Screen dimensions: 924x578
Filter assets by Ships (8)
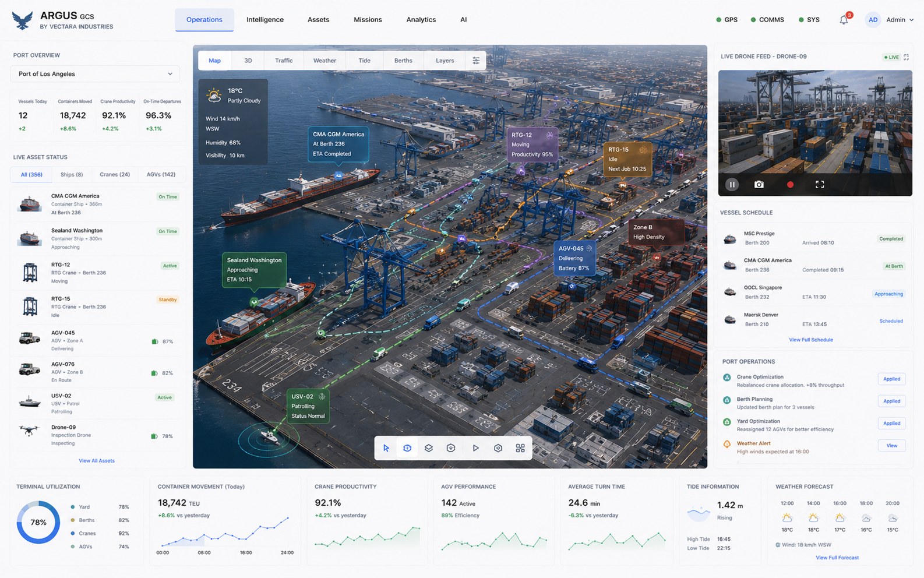click(72, 175)
